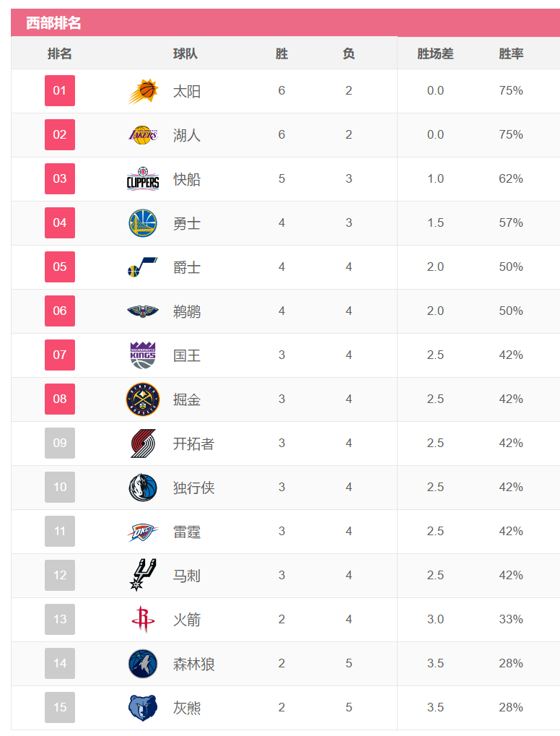This screenshot has height=736, width=560.
Task: Select the 西部排名 header tab
Action: [53, 23]
